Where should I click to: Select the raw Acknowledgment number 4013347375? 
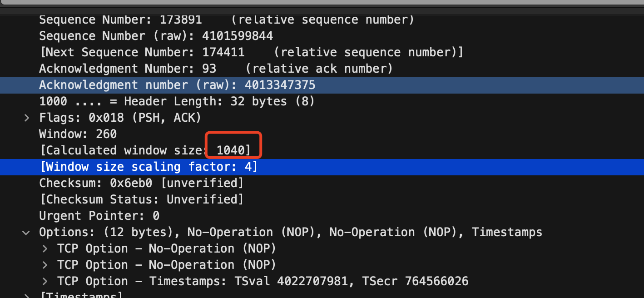point(177,85)
